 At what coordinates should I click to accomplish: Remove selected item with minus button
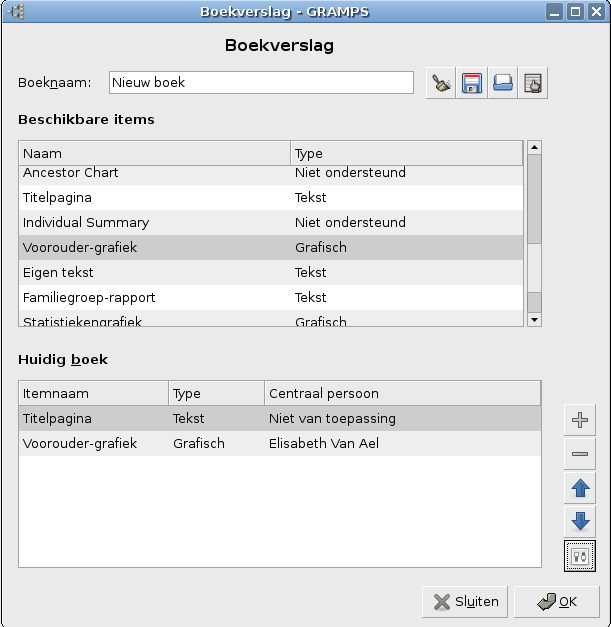coord(579,454)
